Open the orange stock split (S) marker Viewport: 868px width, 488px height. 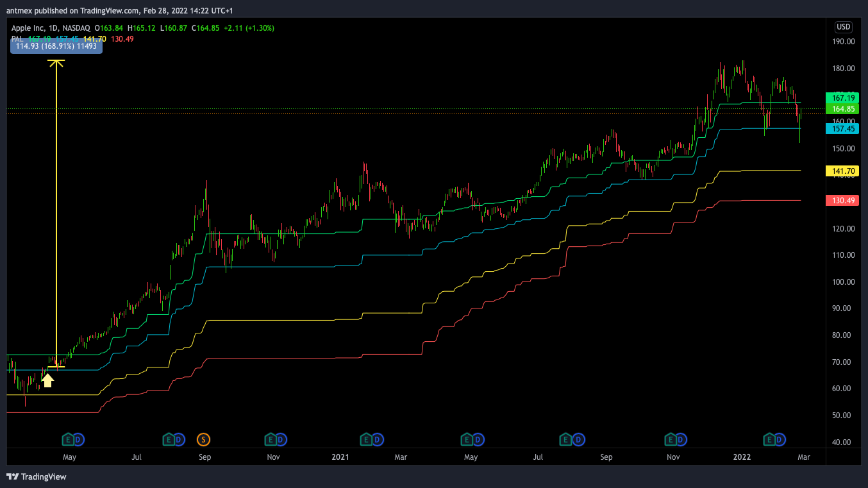(204, 439)
